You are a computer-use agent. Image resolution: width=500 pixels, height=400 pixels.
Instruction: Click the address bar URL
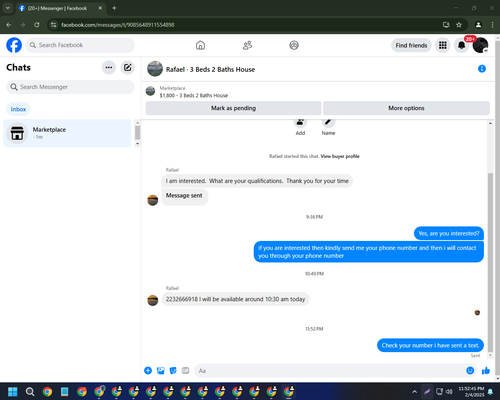117,25
